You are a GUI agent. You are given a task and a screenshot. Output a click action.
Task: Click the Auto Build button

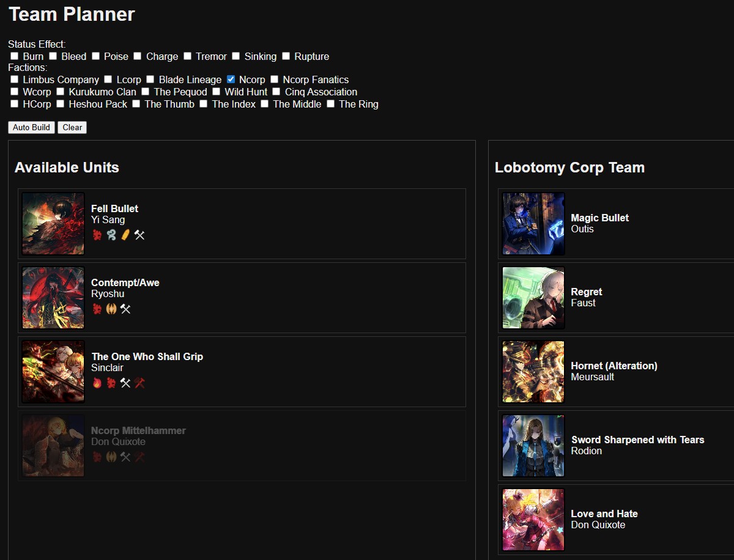(31, 127)
